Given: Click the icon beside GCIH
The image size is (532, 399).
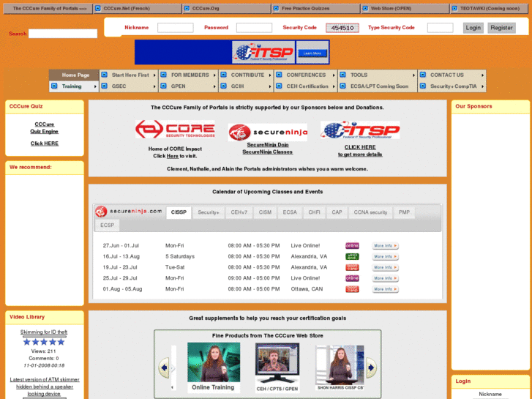Looking at the screenshot, I should [x=224, y=86].
